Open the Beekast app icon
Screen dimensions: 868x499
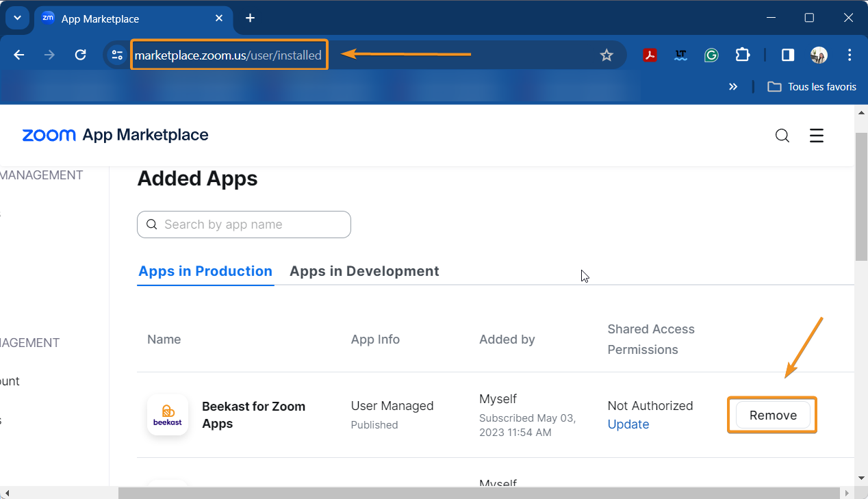[168, 415]
